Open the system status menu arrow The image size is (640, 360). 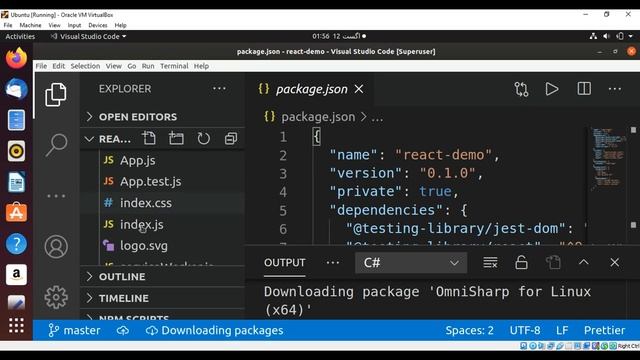[631, 36]
